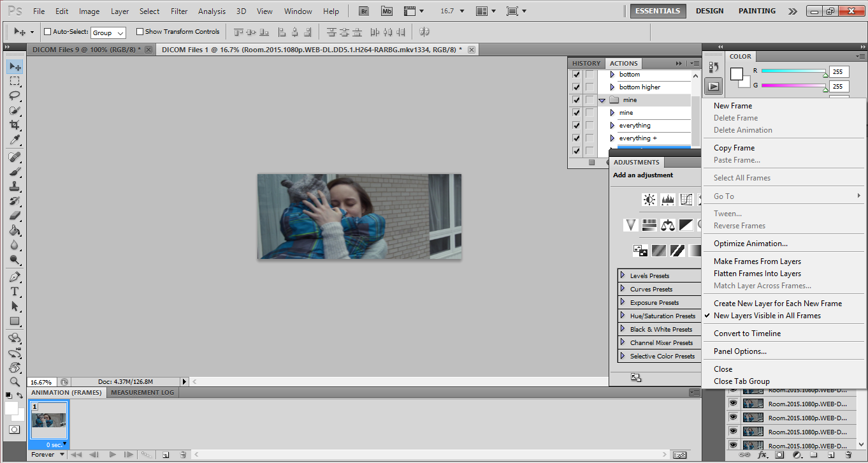Switch to the 'DICOM Files 9' document tab
The image size is (868, 463).
coord(92,50)
